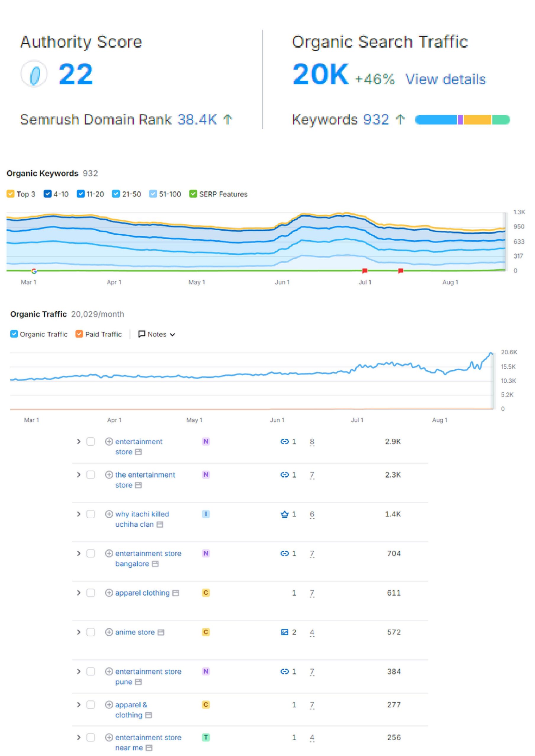535x756 pixels.
Task: Click T intent badge for 'near me' keyword
Action: [206, 737]
